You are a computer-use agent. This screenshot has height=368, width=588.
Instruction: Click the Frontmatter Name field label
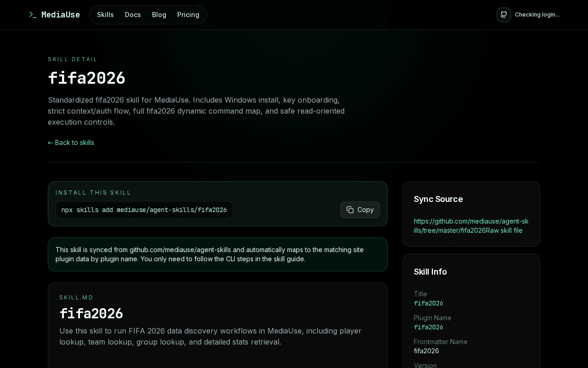coord(441,342)
